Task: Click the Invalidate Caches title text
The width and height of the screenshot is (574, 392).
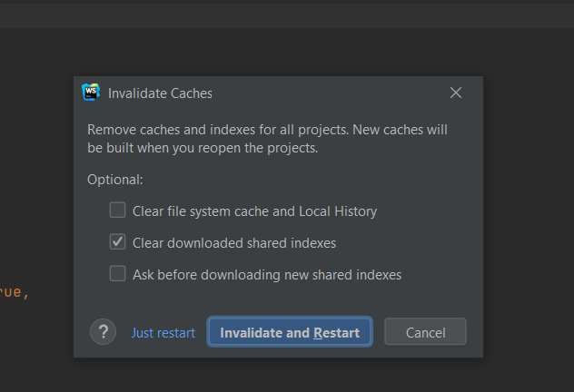Action: coord(160,93)
